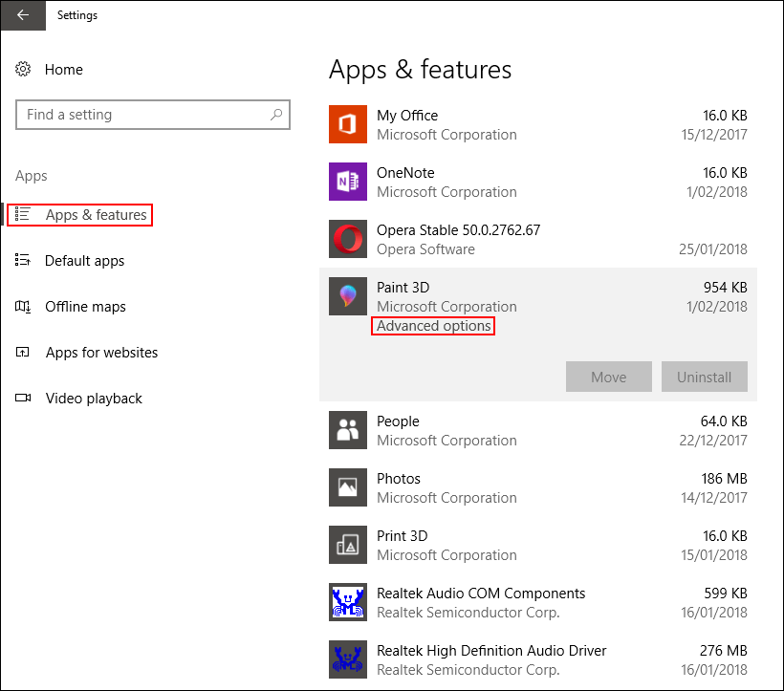The width and height of the screenshot is (784, 691).
Task: Click the 15/01/2018 Print 3D install date
Action: tap(714, 555)
